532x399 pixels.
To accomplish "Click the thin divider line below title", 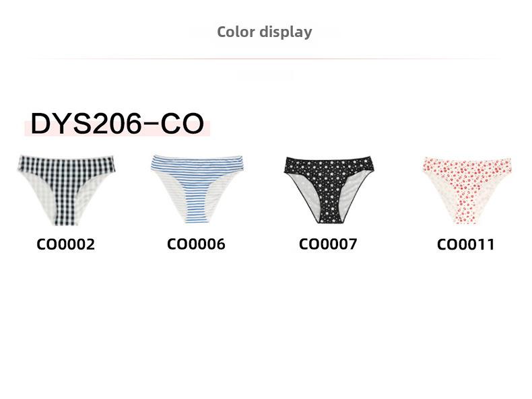I will coord(266,59).
